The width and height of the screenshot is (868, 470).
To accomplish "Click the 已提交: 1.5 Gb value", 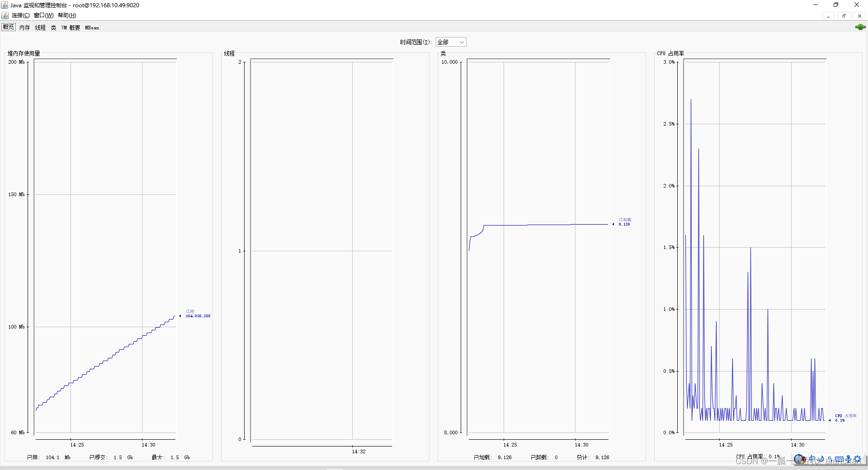I will pos(111,457).
